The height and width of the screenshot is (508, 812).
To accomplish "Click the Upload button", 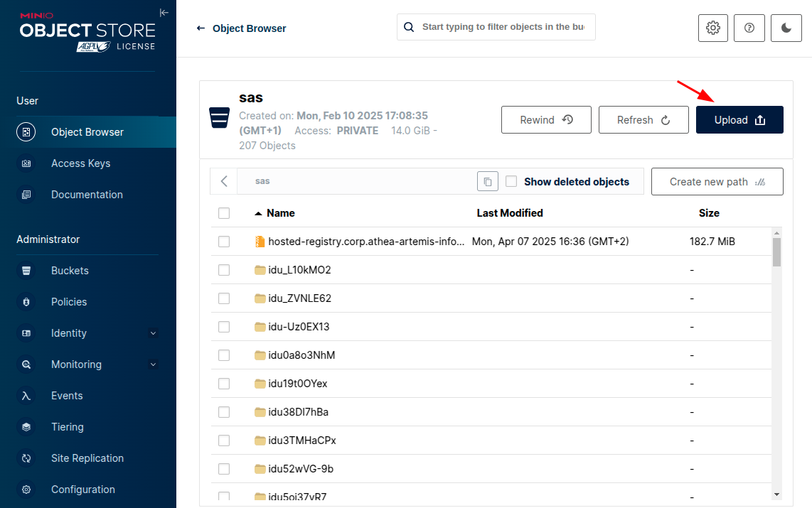I will pos(739,120).
